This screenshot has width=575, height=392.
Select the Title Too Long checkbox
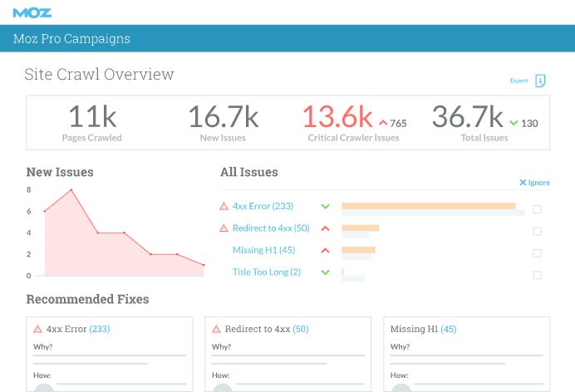tap(537, 275)
